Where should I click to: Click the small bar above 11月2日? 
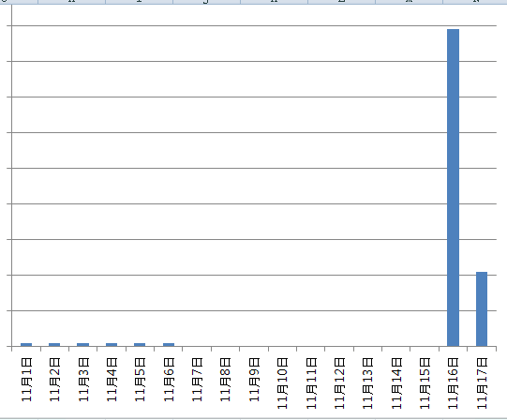click(54, 345)
